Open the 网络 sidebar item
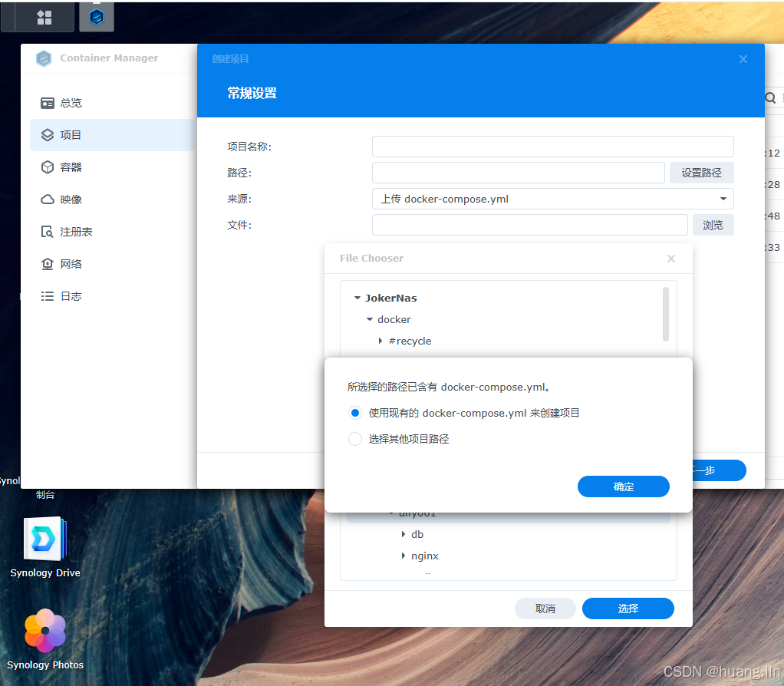Viewport: 784px width, 686px height. [x=112, y=264]
